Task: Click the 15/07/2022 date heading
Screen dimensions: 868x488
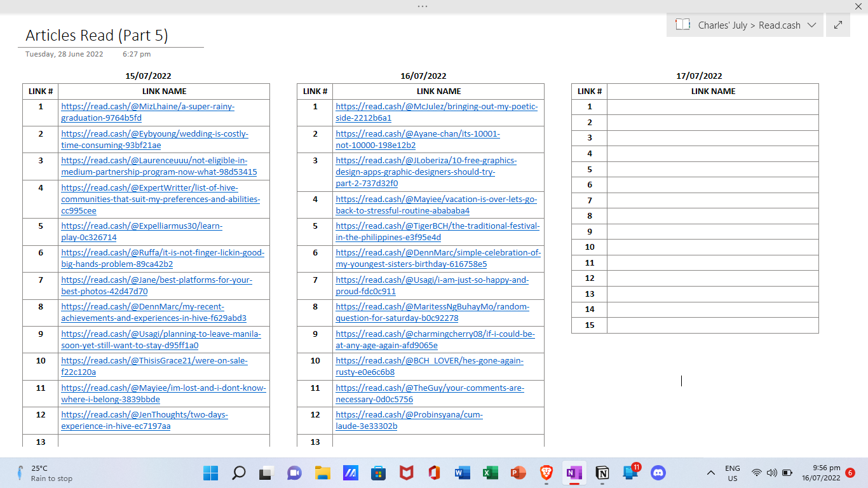Action: click(148, 76)
